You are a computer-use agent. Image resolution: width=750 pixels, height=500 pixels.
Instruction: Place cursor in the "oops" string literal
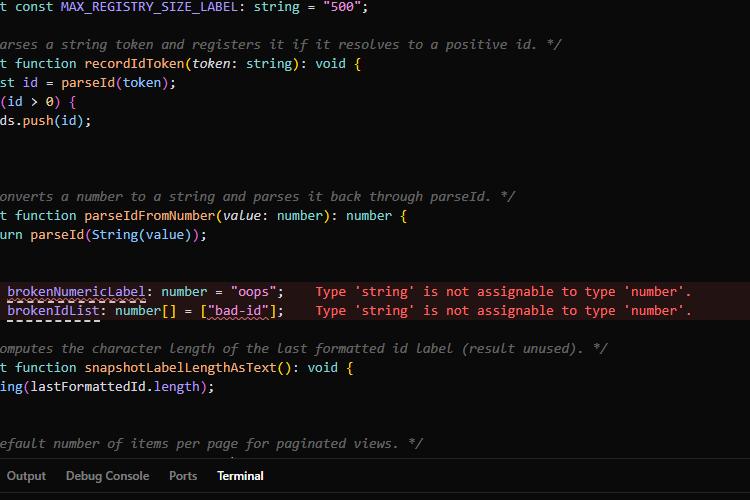pos(254,291)
